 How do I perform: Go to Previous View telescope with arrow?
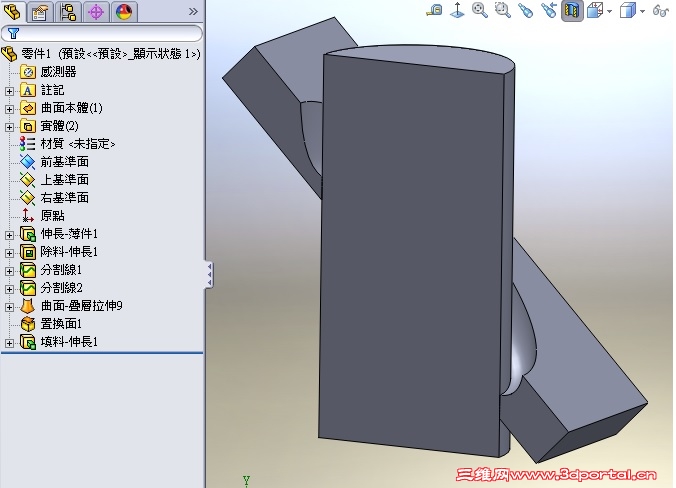[549, 10]
